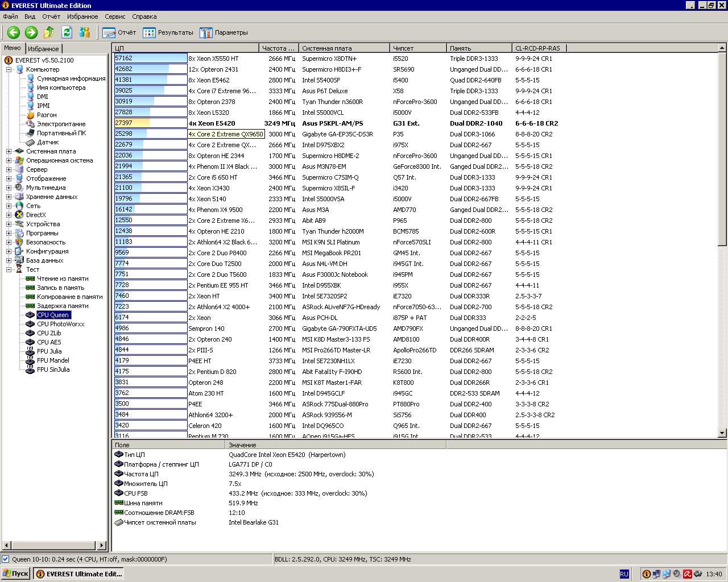Sort by ЦП column header
This screenshot has width=728, height=582.
(x=185, y=48)
